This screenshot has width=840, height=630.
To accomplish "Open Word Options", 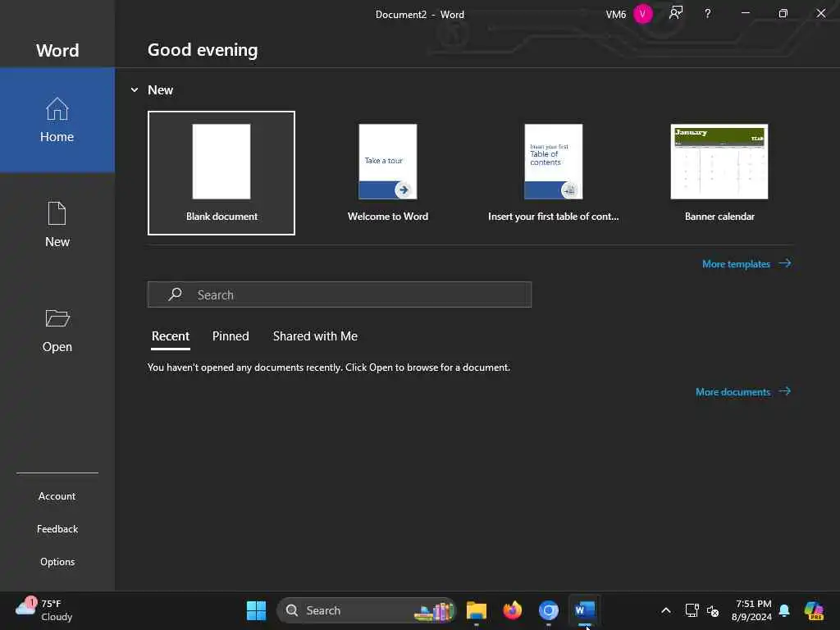I will click(57, 562).
